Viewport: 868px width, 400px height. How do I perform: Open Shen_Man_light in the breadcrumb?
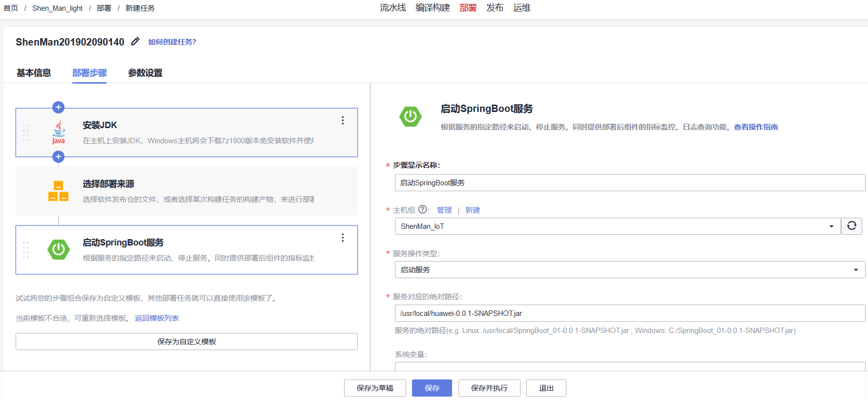(x=58, y=8)
